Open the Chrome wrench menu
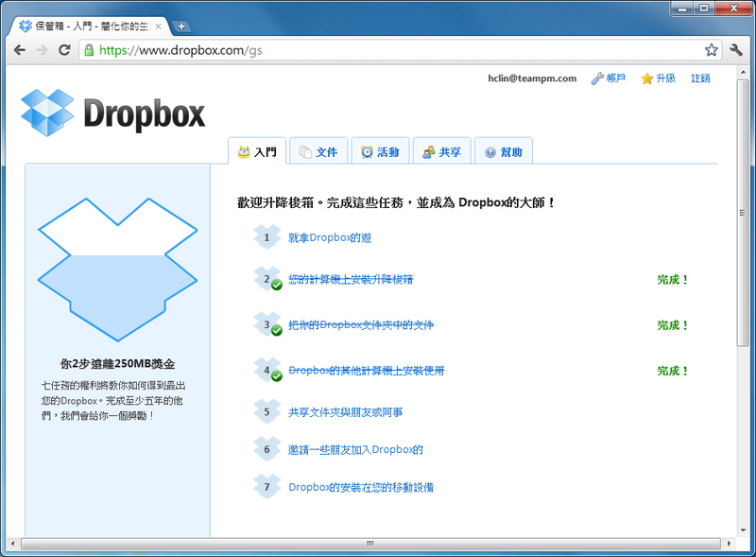The height and width of the screenshot is (557, 756). pyautogui.click(x=736, y=50)
